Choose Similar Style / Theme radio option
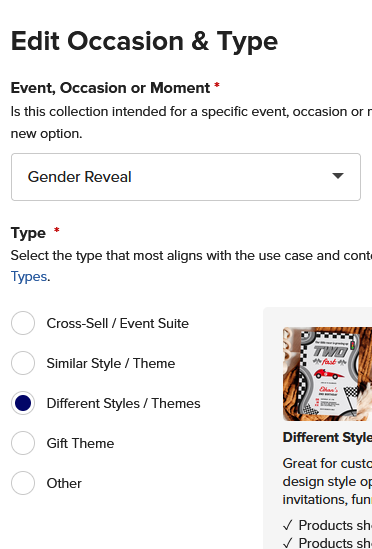This screenshot has width=372, height=549. point(23,363)
